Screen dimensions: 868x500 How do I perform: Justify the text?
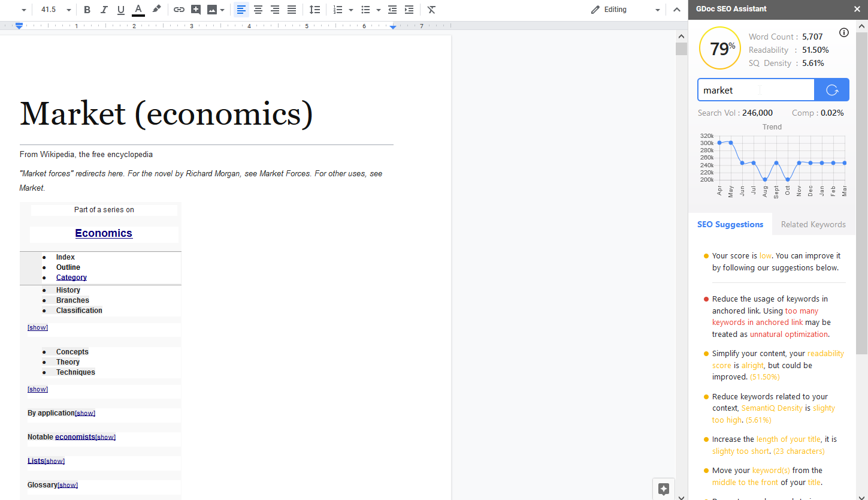click(292, 10)
